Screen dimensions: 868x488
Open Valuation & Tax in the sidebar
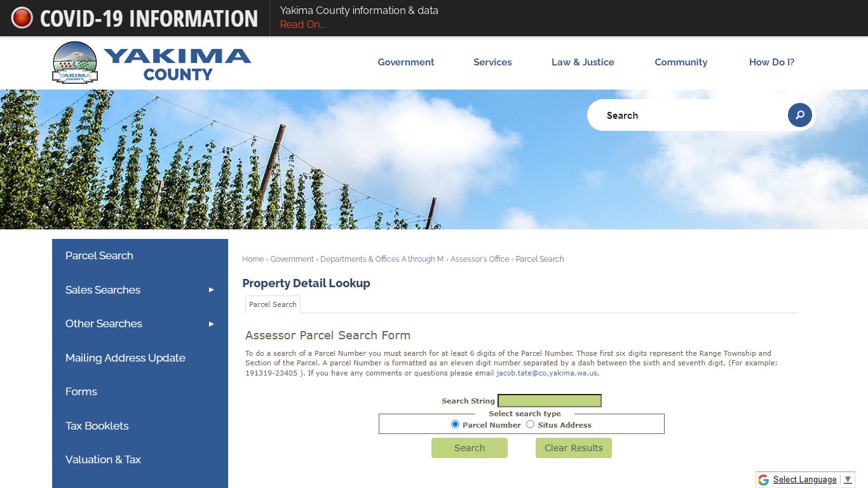coord(140,460)
